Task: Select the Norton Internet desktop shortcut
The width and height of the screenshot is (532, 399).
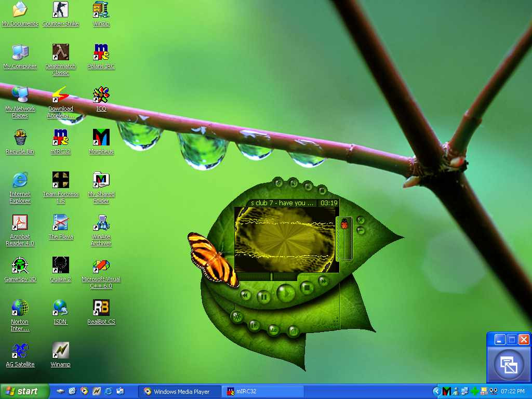Action: coord(20,316)
